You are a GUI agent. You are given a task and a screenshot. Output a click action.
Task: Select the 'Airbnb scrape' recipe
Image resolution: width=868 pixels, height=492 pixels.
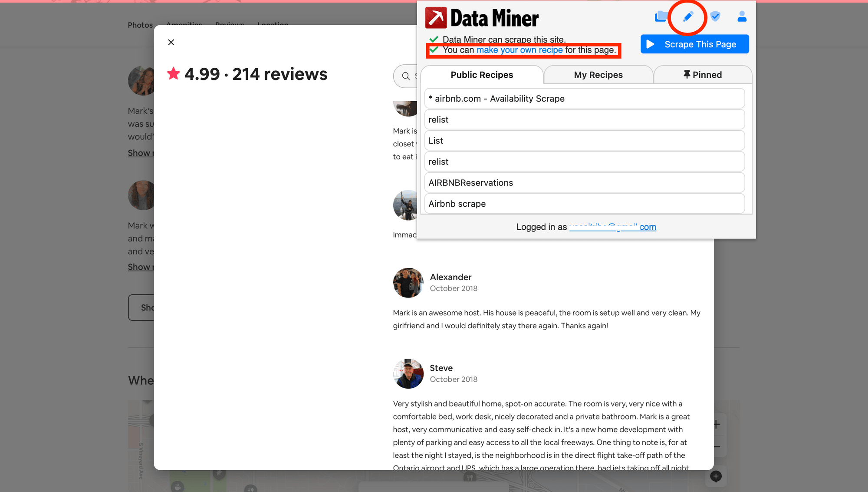point(584,204)
